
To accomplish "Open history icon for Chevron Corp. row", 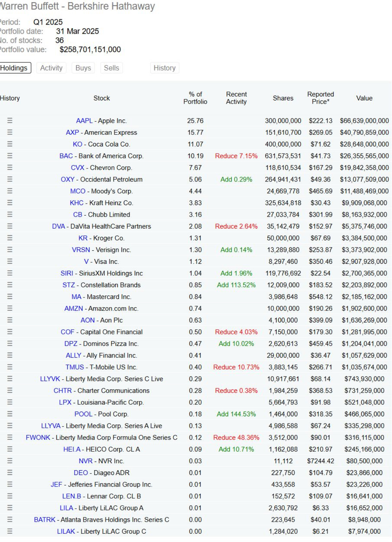I will tap(10, 167).
